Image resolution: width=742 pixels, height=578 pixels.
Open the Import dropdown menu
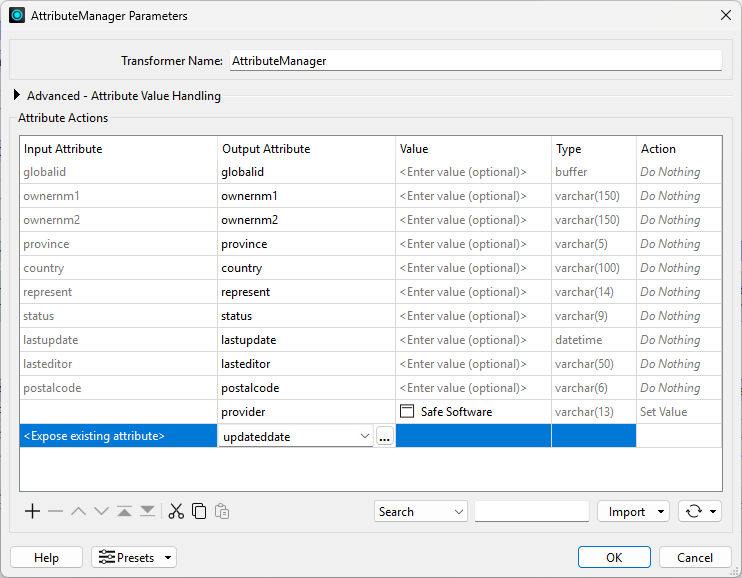633,511
